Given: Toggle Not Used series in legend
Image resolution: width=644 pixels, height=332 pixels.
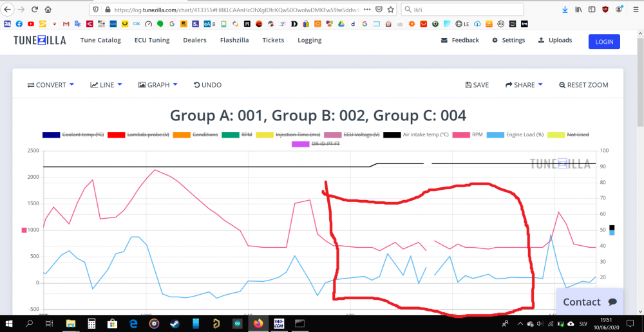Looking at the screenshot, I should pyautogui.click(x=570, y=134).
